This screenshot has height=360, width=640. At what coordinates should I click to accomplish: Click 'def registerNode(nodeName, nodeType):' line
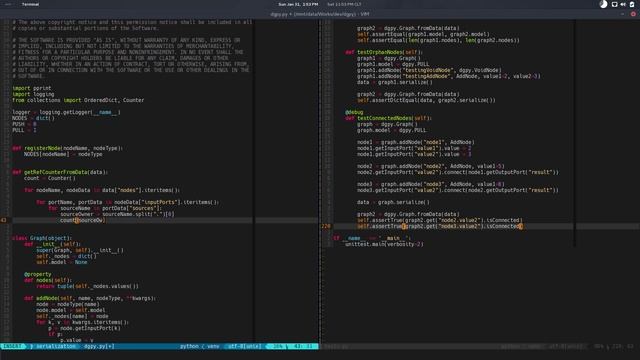click(x=67, y=148)
